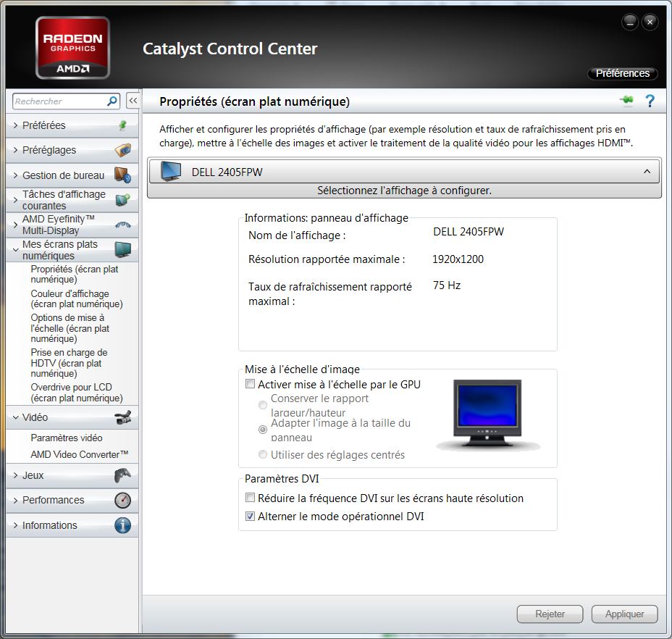Click the DELL 2405FPW monitor icon
Screen dimensions: 672x639
point(171,171)
